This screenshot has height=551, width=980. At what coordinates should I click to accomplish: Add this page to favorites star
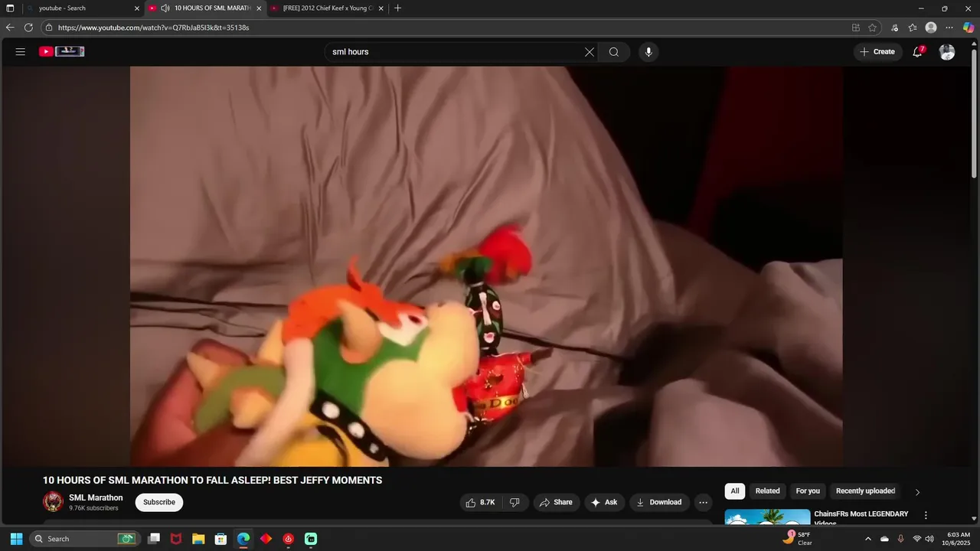pyautogui.click(x=873, y=28)
